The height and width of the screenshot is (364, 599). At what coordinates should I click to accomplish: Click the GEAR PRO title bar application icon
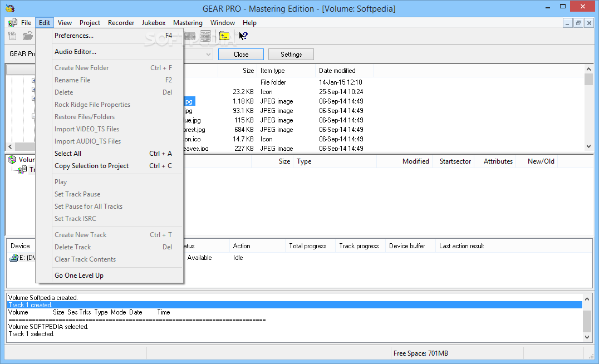point(11,8)
